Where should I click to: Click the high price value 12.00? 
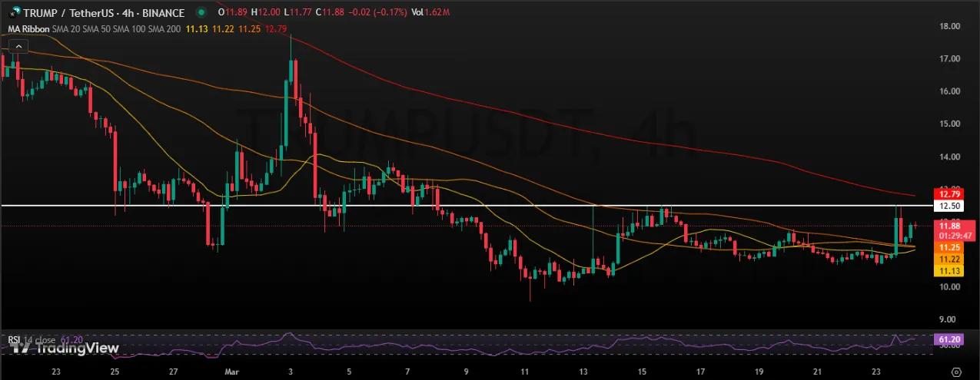point(271,13)
